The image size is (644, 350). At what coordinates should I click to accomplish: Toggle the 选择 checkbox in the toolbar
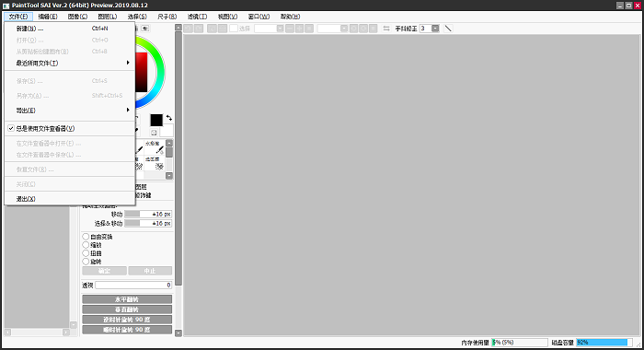tap(234, 29)
